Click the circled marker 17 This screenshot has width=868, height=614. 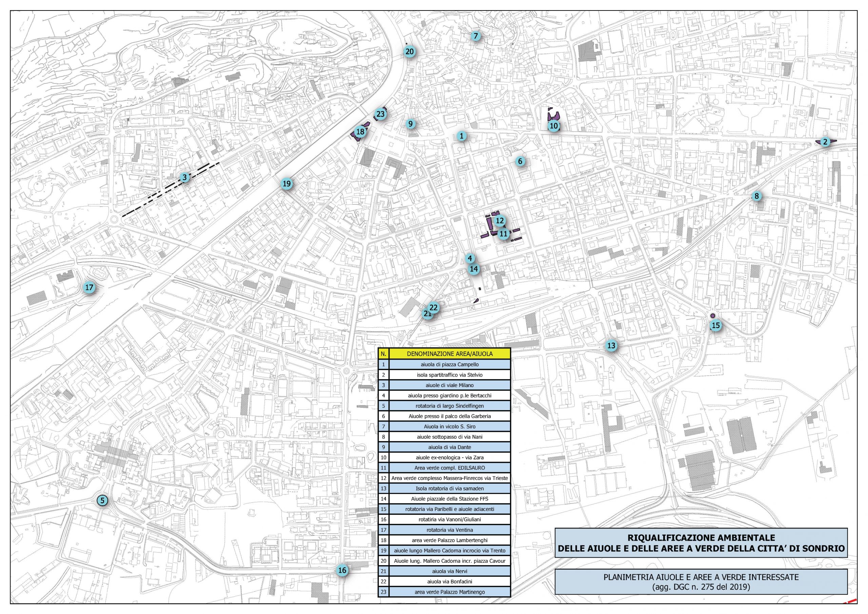(x=89, y=288)
